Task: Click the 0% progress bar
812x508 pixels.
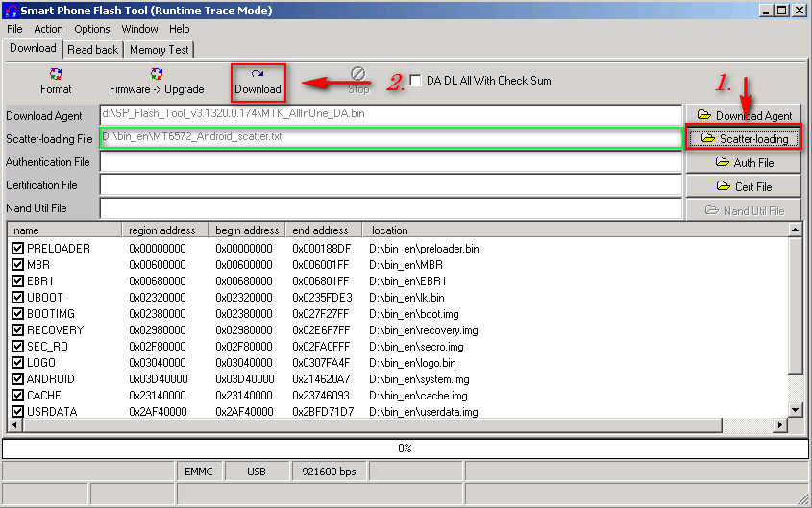Action: 405,448
